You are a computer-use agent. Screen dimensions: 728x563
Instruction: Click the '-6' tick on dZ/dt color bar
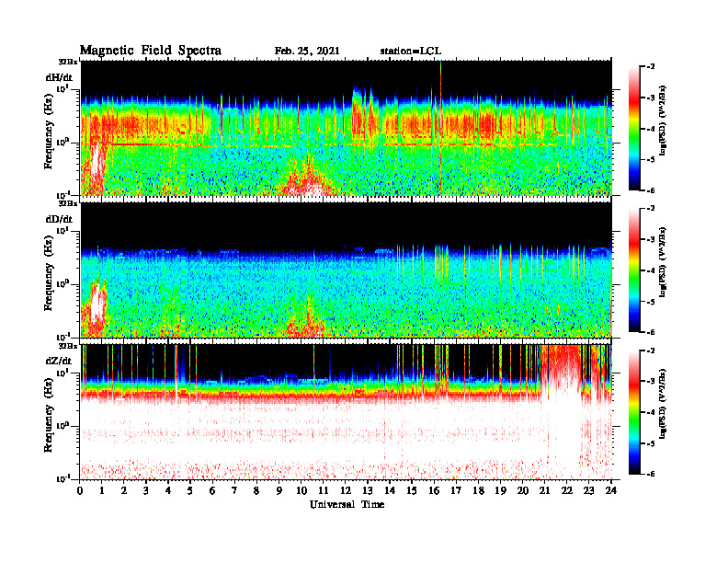pos(652,474)
